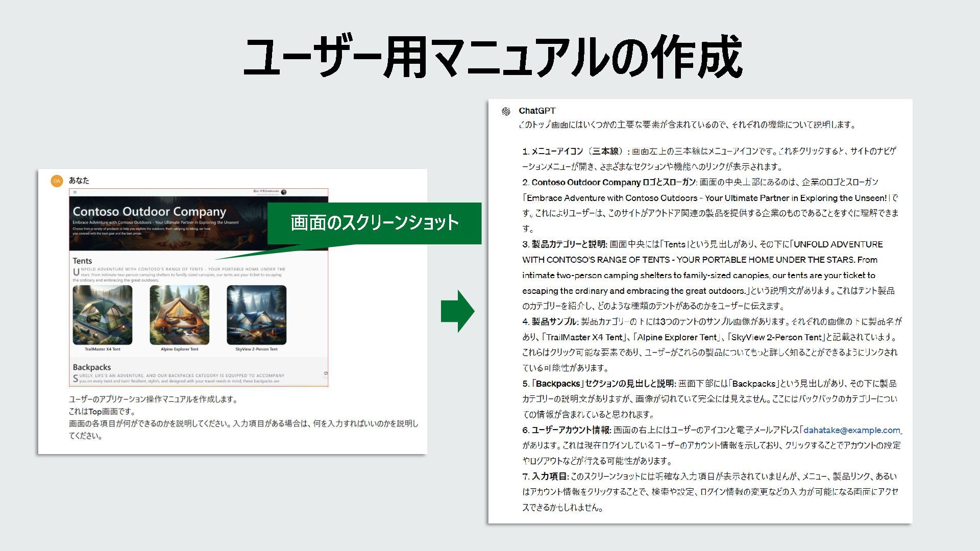This screenshot has height=551, width=980.
Task: Click the ChatGPT sender name label
Action: pos(537,111)
